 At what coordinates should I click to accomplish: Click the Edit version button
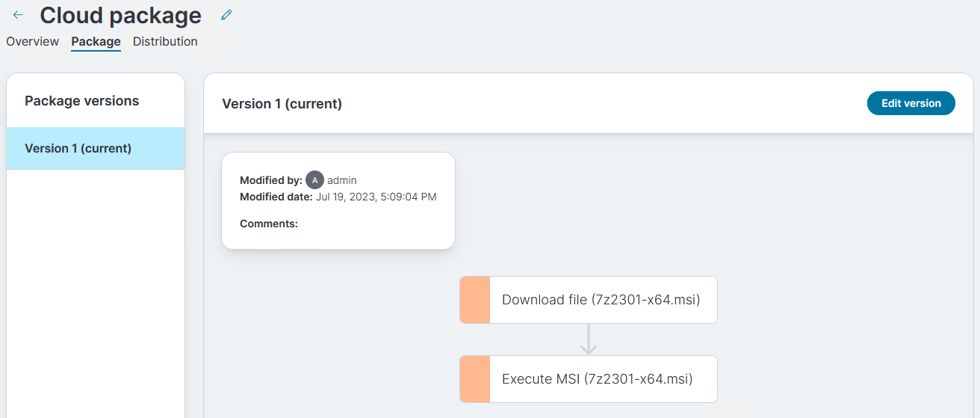(x=911, y=103)
